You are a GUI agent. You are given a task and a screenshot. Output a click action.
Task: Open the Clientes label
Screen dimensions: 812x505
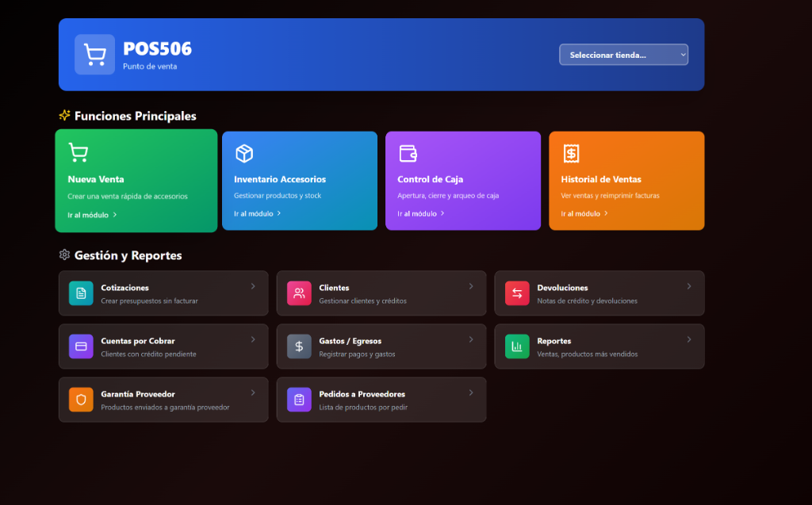pyautogui.click(x=334, y=288)
